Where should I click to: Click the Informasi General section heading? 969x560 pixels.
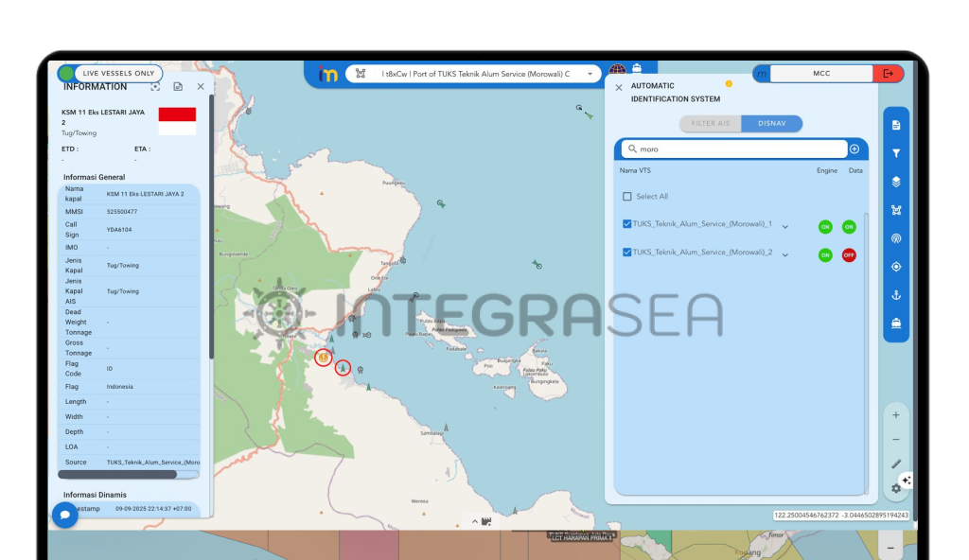click(94, 177)
